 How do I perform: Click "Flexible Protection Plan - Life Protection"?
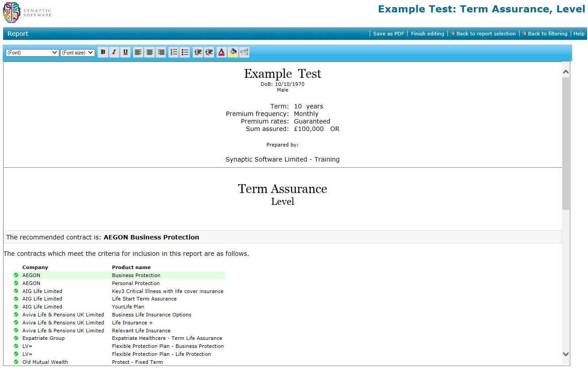(161, 354)
